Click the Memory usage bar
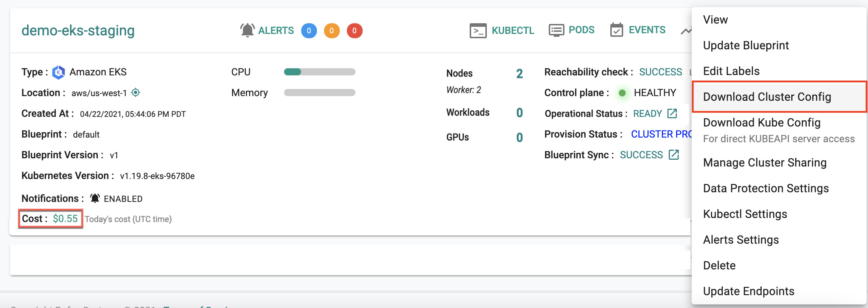This screenshot has width=868, height=308. click(x=320, y=93)
